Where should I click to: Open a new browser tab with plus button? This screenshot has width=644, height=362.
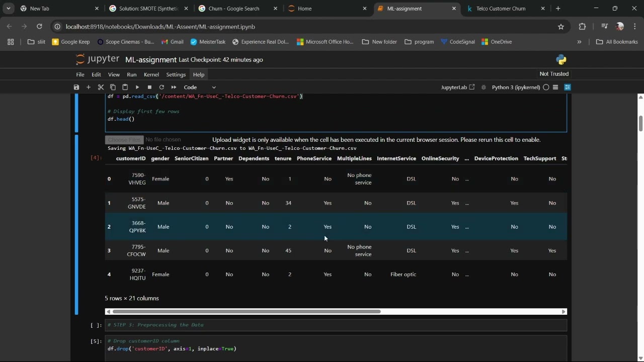click(558, 9)
